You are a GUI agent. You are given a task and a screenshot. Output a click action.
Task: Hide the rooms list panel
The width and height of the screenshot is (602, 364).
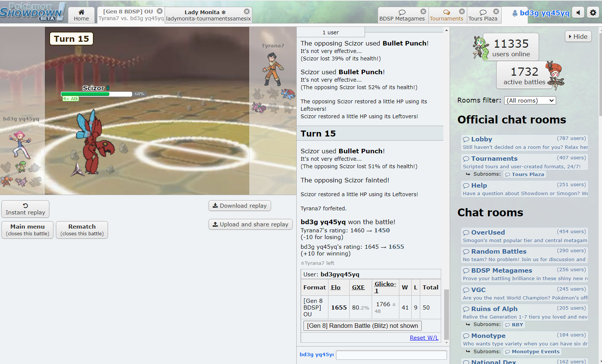click(578, 37)
